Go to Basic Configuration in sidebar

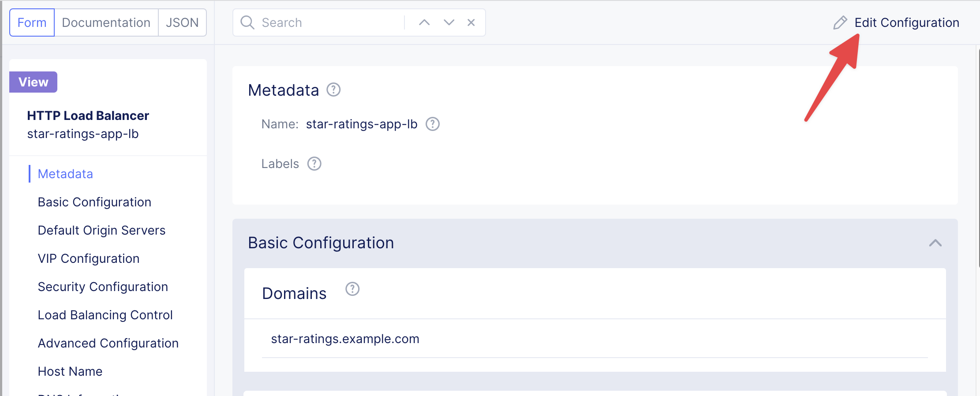94,202
